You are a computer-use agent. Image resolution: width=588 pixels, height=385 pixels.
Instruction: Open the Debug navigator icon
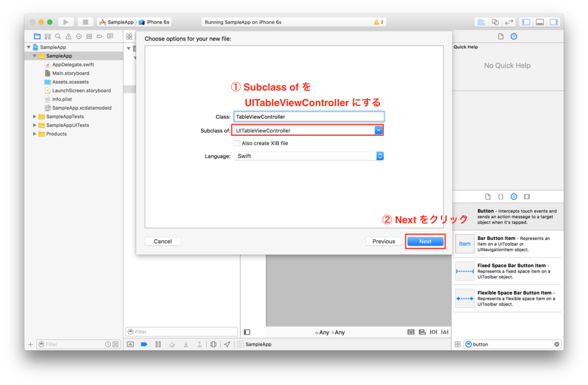click(x=89, y=36)
